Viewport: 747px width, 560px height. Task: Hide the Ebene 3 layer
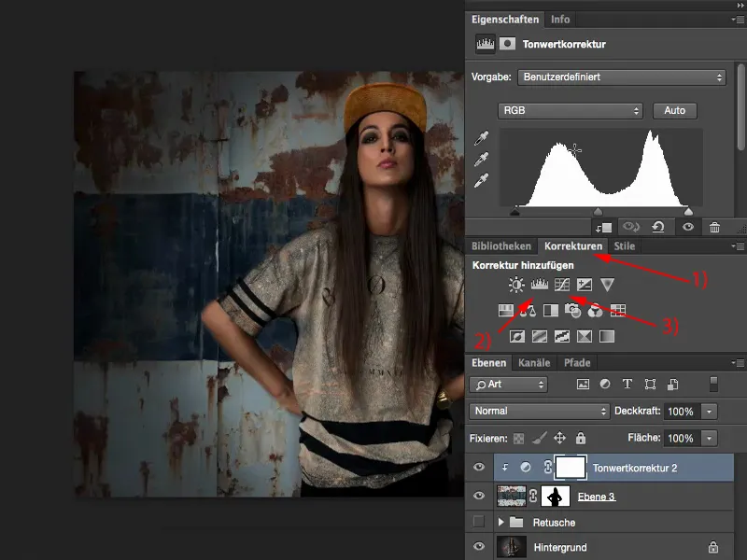479,496
